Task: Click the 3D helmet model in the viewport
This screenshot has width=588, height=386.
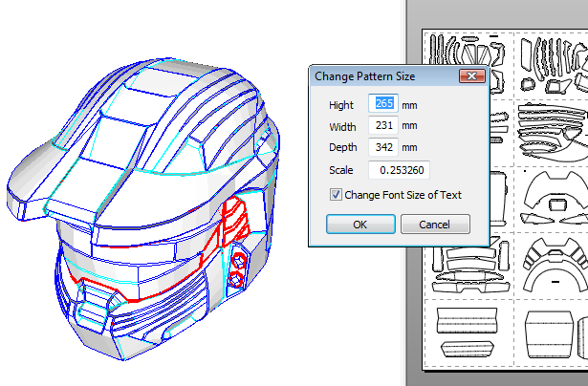Action: [142, 210]
